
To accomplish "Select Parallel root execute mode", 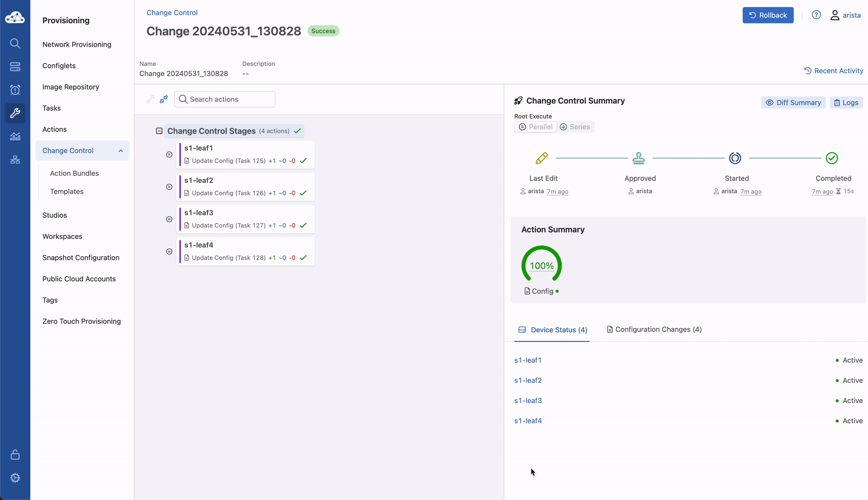I will tap(536, 127).
